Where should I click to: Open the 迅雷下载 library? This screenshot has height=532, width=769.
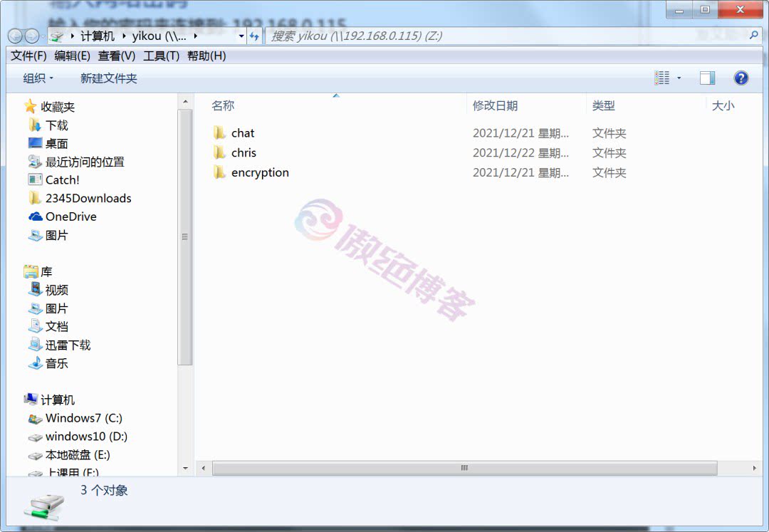pyautogui.click(x=66, y=345)
